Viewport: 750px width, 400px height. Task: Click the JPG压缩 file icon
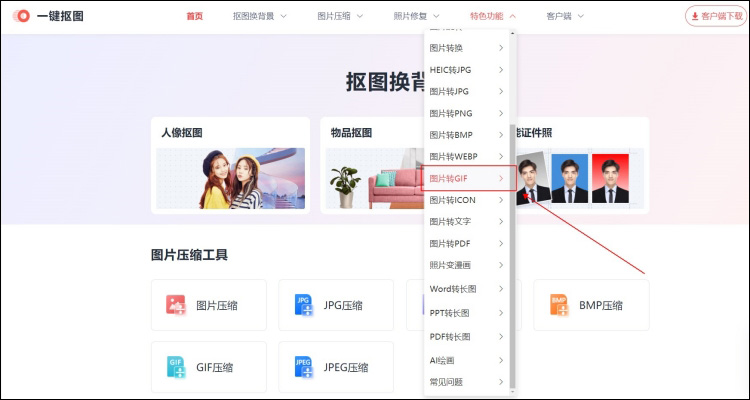click(304, 305)
